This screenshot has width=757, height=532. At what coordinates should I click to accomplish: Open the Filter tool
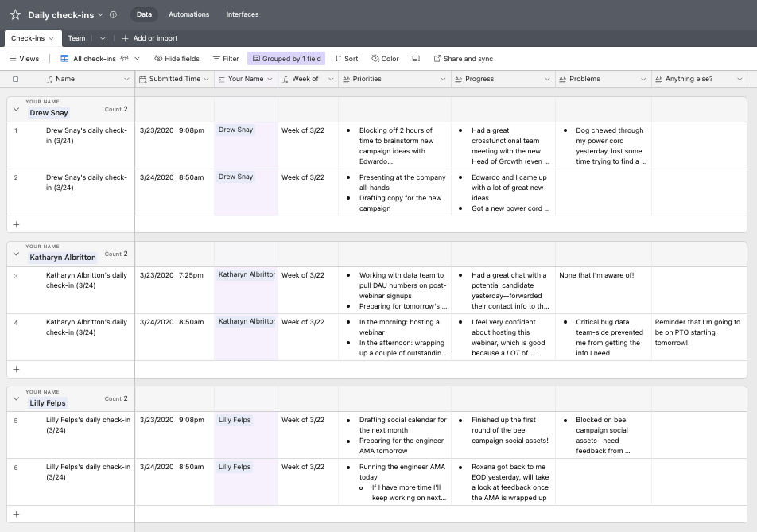pos(225,59)
